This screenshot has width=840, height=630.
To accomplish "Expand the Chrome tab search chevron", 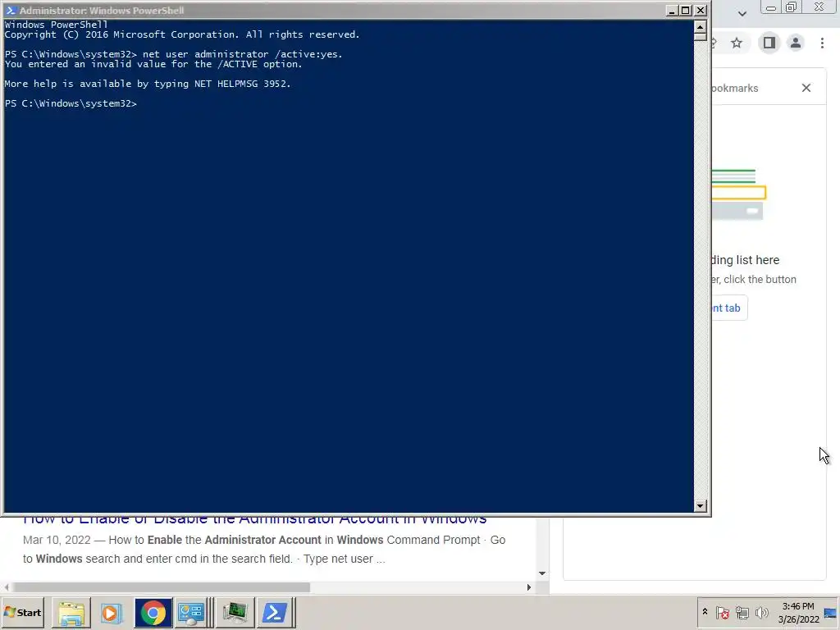I will [x=742, y=13].
